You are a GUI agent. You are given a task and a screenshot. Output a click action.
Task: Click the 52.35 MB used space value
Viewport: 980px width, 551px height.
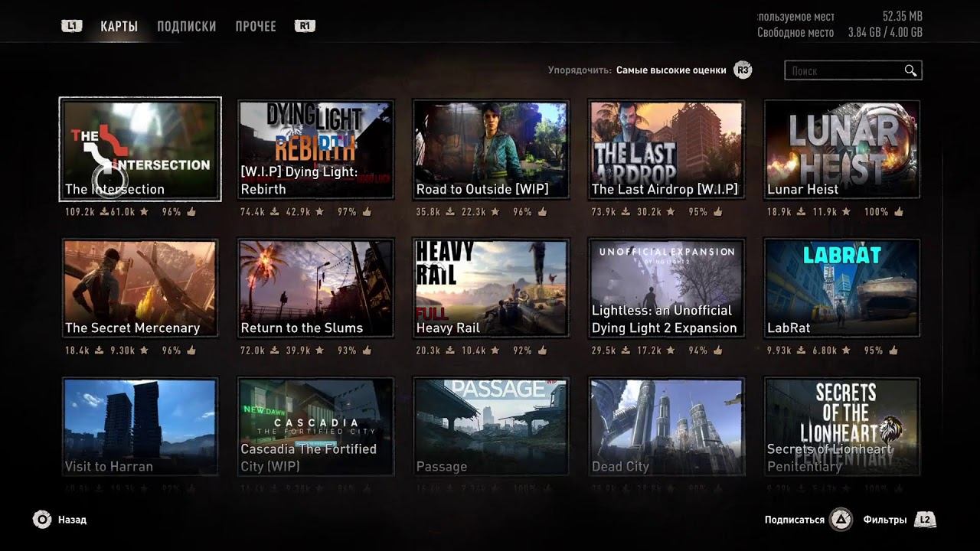902,16
